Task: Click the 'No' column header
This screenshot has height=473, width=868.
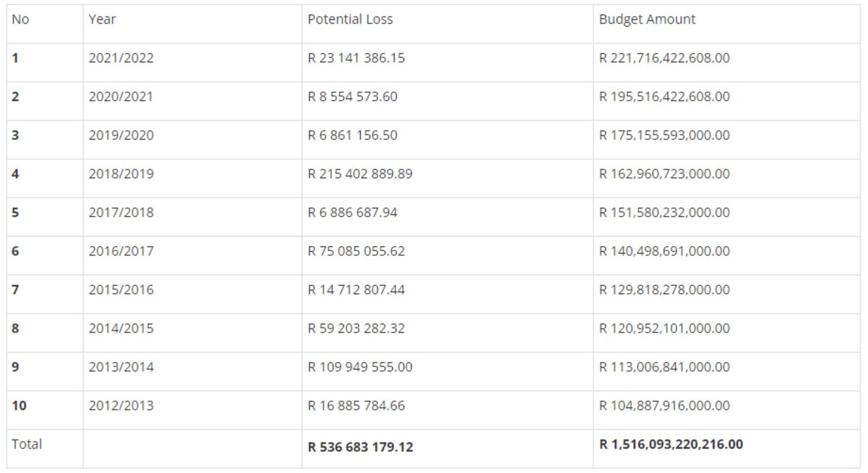Action: (x=21, y=20)
